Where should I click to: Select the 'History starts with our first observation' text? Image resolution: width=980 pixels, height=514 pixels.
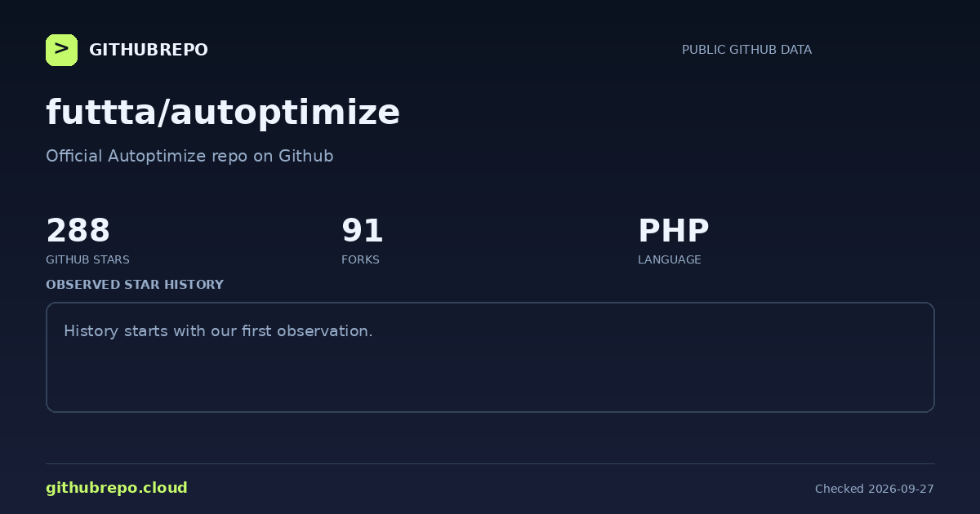218,331
